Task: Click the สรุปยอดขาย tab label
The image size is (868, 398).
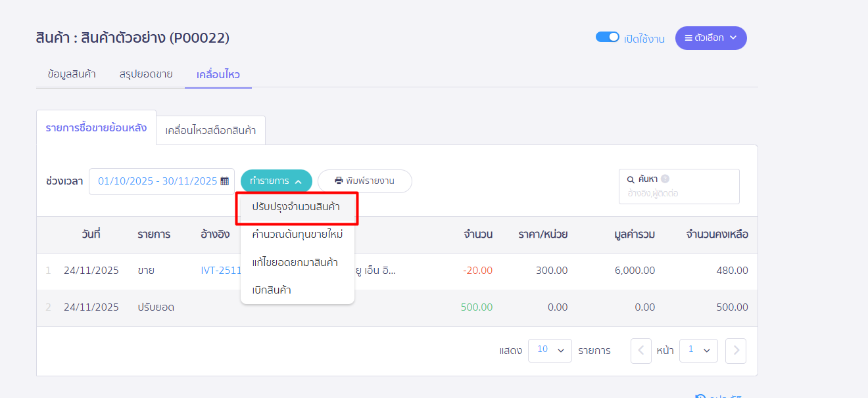Action: click(145, 74)
